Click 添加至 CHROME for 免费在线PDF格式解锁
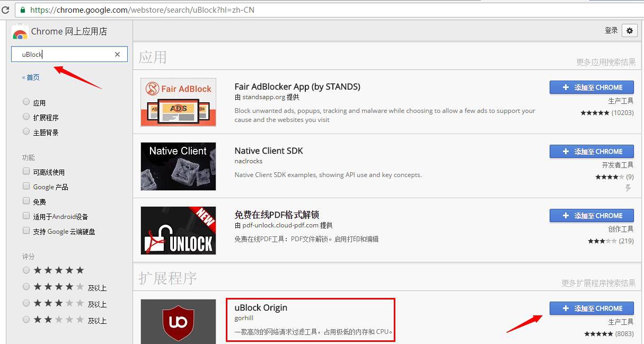Image resolution: width=644 pixels, height=344 pixels. 592,216
